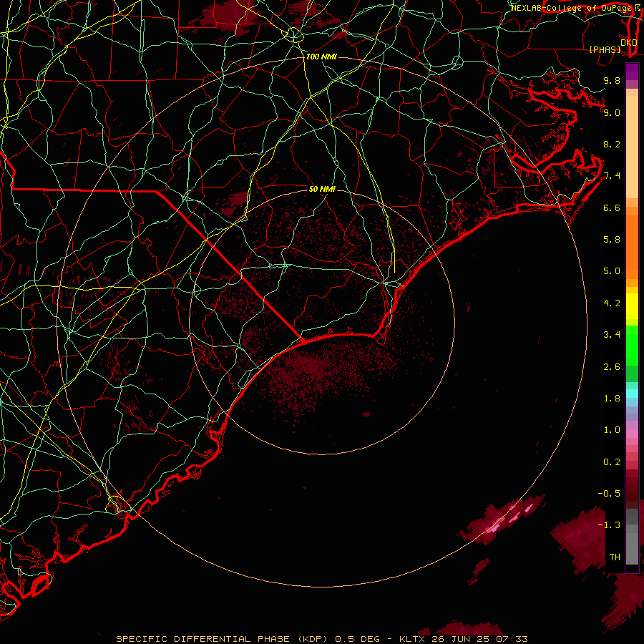The height and width of the screenshot is (644, 644).
Task: Select the 6.6 value on the color scale
Action: (x=612, y=208)
